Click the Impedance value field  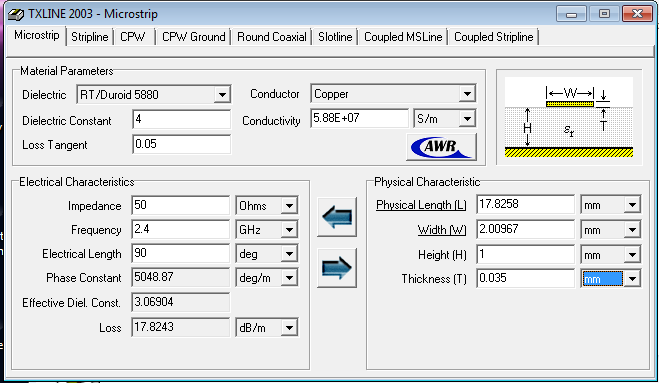(180, 205)
